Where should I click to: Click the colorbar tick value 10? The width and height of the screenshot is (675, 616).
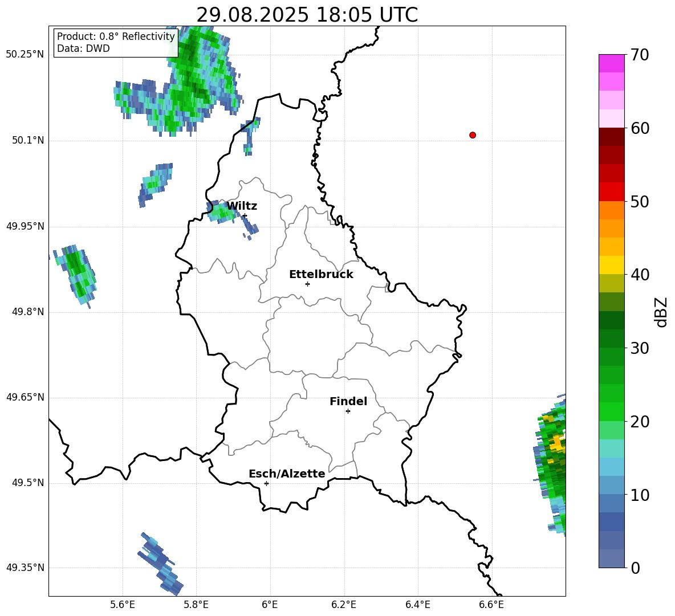coord(640,495)
